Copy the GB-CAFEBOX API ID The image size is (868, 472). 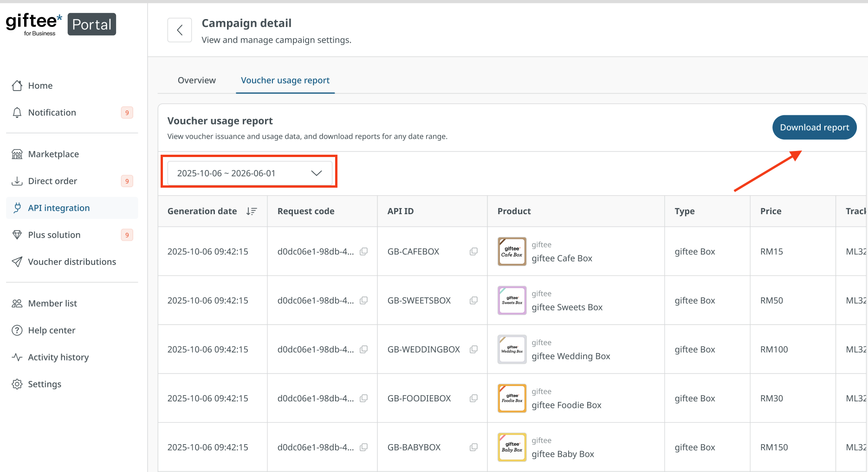tap(473, 251)
